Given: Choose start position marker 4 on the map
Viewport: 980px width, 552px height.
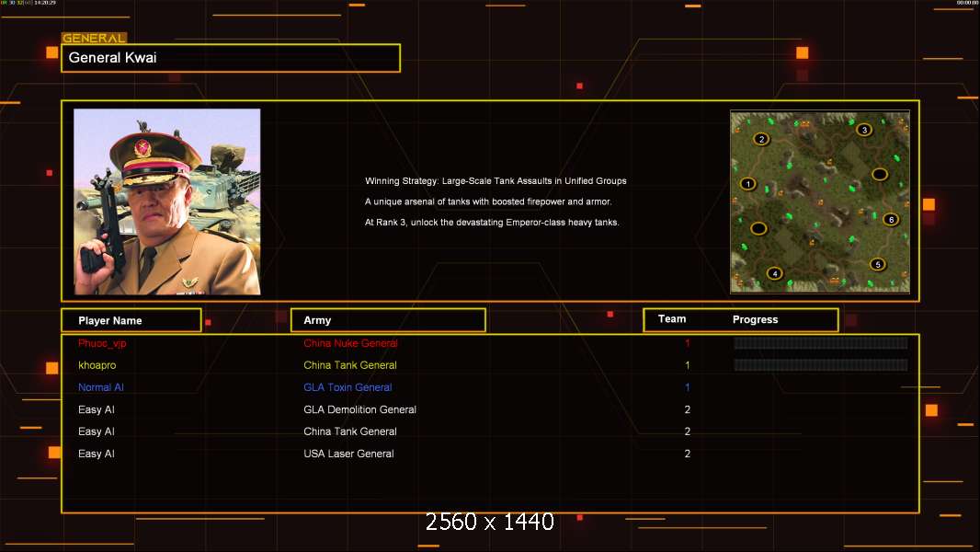Looking at the screenshot, I should pos(774,273).
